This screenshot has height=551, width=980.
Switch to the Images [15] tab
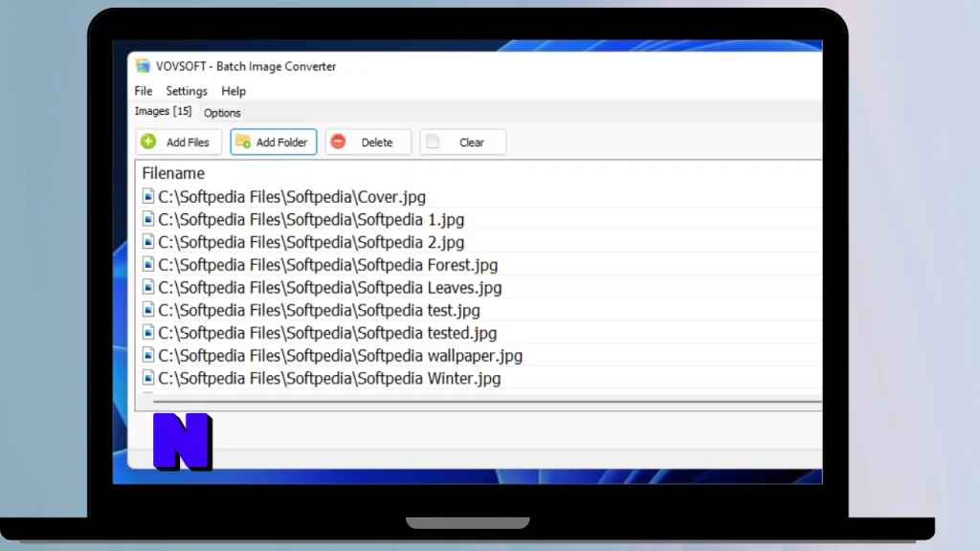(x=163, y=111)
